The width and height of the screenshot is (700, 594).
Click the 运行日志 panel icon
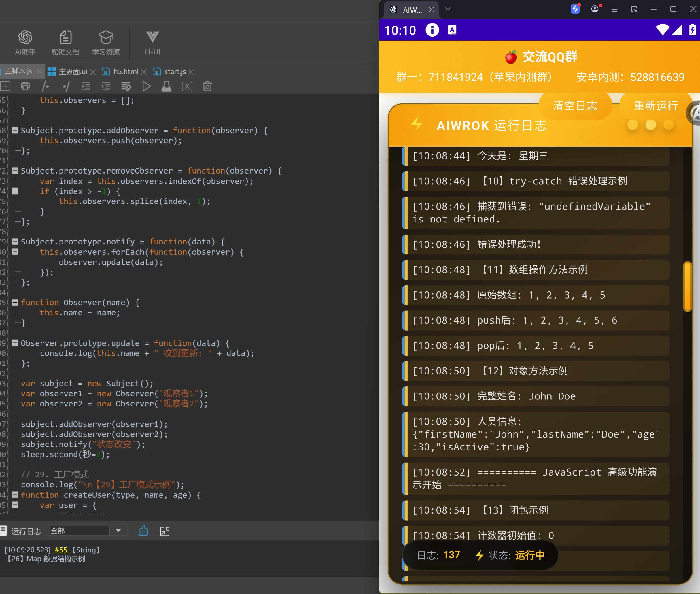coord(4,531)
